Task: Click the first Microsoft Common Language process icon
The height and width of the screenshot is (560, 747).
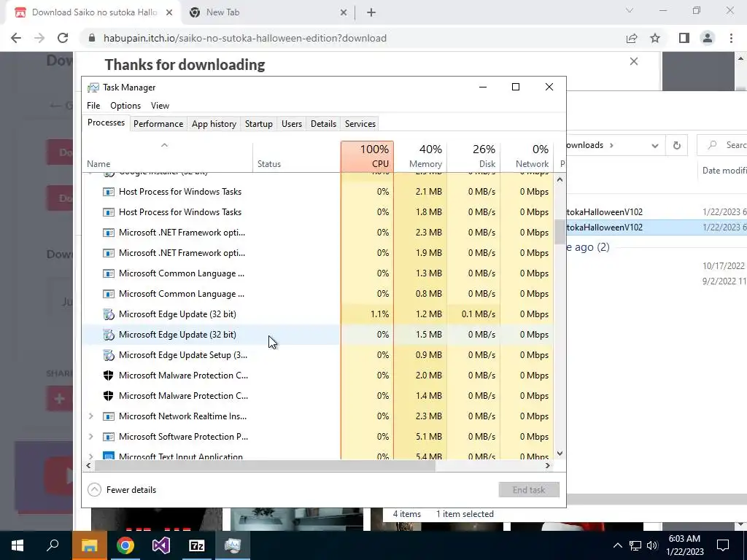Action: [109, 274]
